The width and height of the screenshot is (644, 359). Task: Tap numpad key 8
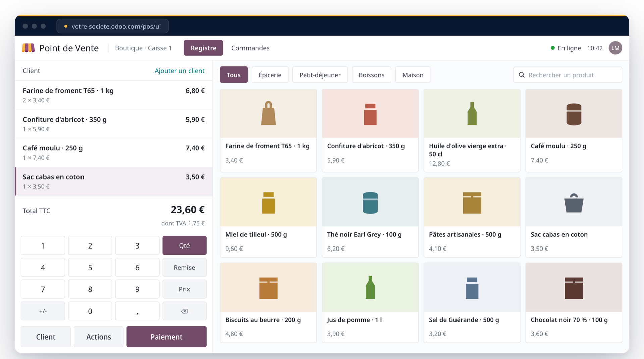coord(90,289)
